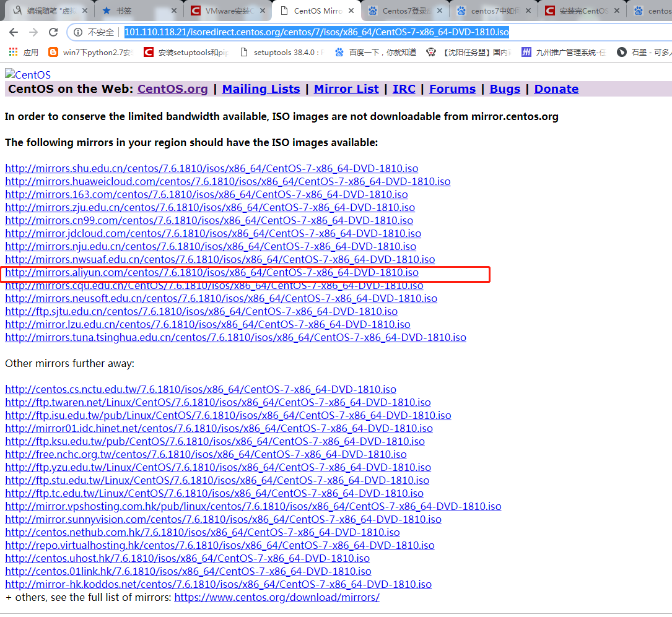Viewport: 672px width, 617px height.
Task: Download from mirror-hk.koddos.net link
Action: pyautogui.click(x=219, y=584)
